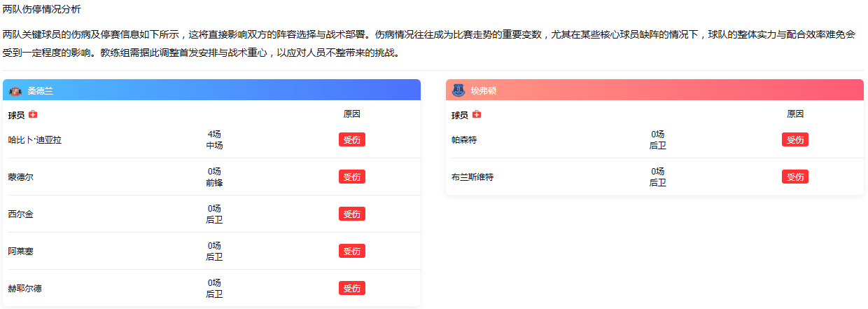This screenshot has width=868, height=309.
Task: Click the 埃弗顿 team header name
Action: 484,91
